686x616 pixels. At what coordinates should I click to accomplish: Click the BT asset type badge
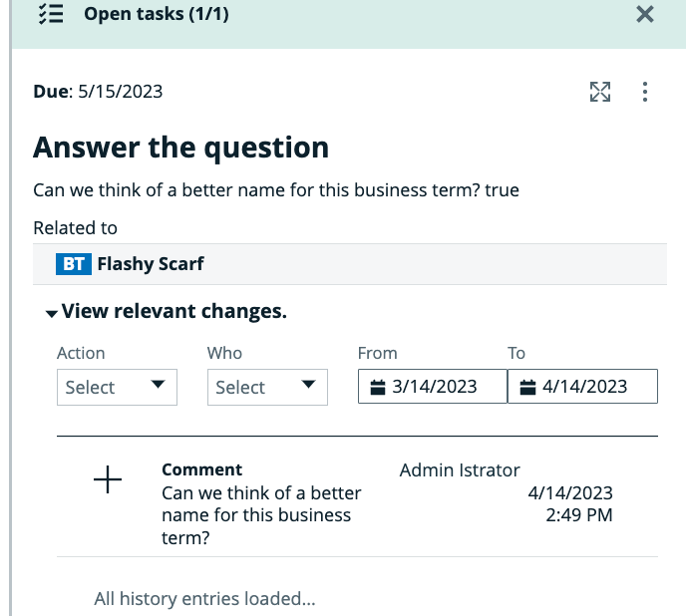[74, 264]
